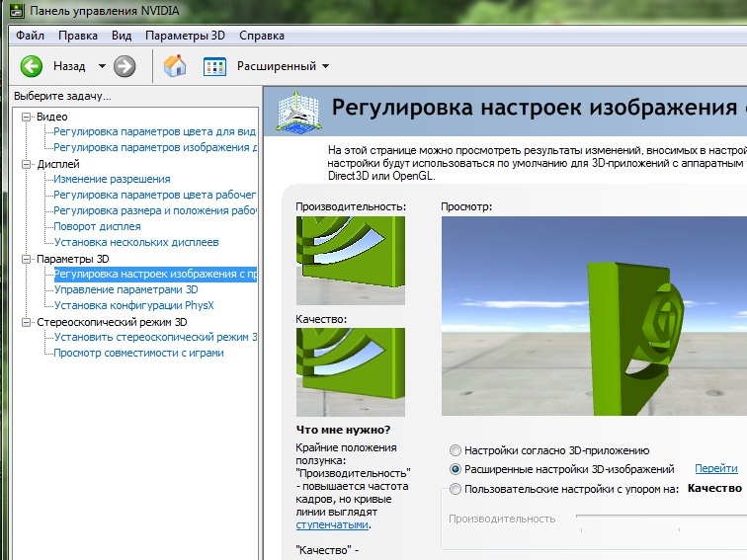Viewport: 747px width, 560px height.
Task: Click NVIDIA icon in title bar
Action: pos(17,10)
